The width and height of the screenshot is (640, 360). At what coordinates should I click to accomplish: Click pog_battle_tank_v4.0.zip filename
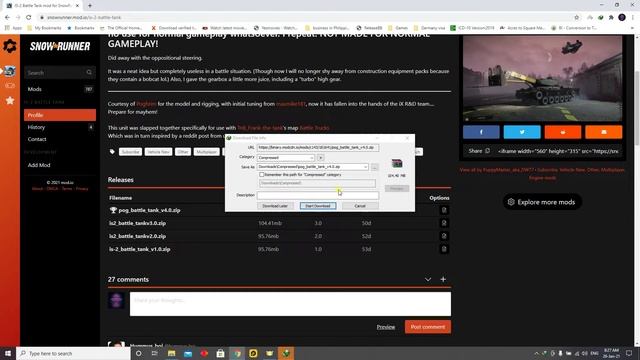point(149,210)
